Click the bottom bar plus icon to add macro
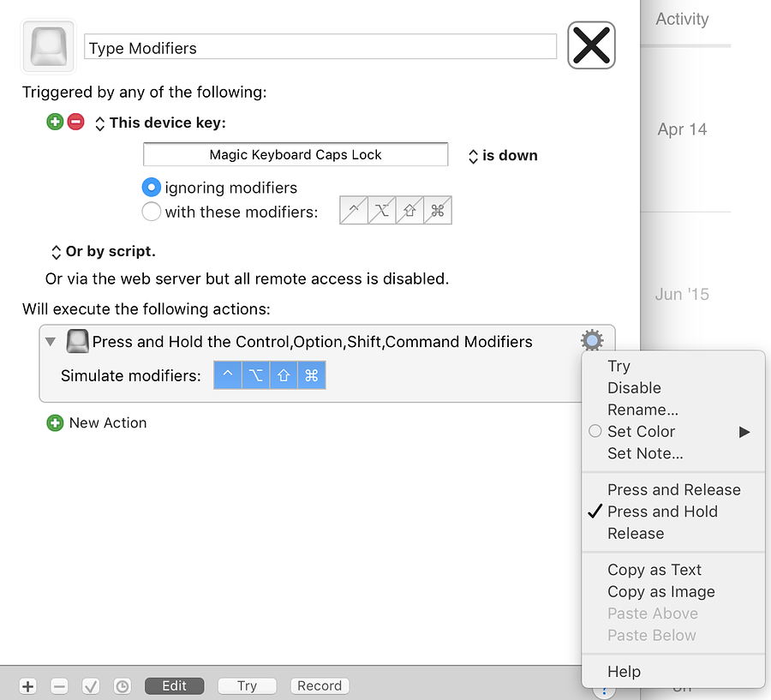Viewport: 771px width, 700px height. 28,685
